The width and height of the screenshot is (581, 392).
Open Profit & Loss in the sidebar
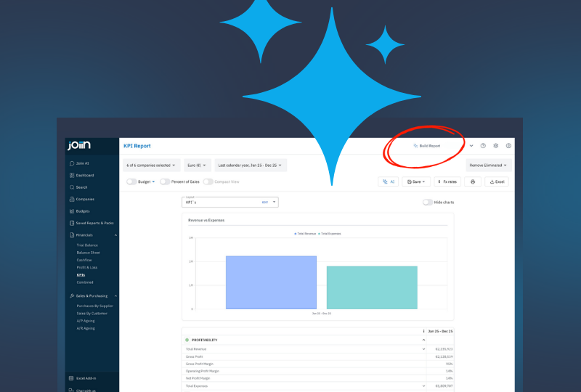86,268
